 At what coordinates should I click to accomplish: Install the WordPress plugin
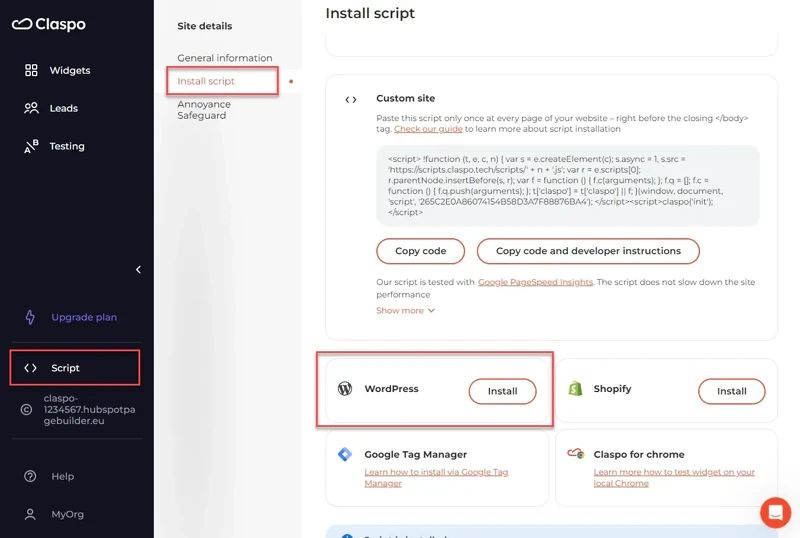(503, 391)
